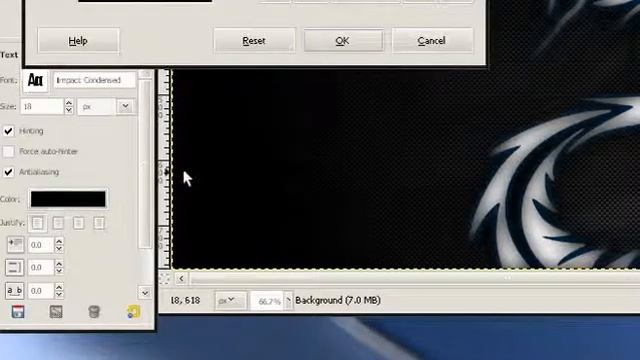Decrease indent value with down arrow
Image resolution: width=640 pixels, height=360 pixels.
59,249
